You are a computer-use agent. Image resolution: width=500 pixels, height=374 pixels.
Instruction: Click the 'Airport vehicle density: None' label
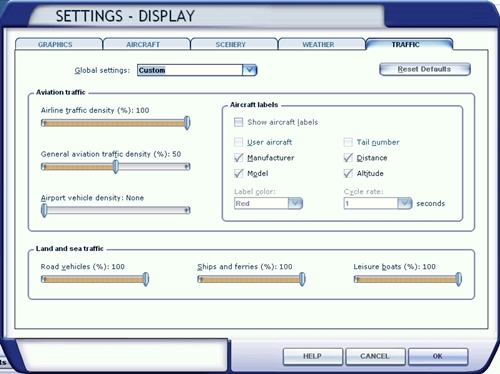[x=92, y=198]
